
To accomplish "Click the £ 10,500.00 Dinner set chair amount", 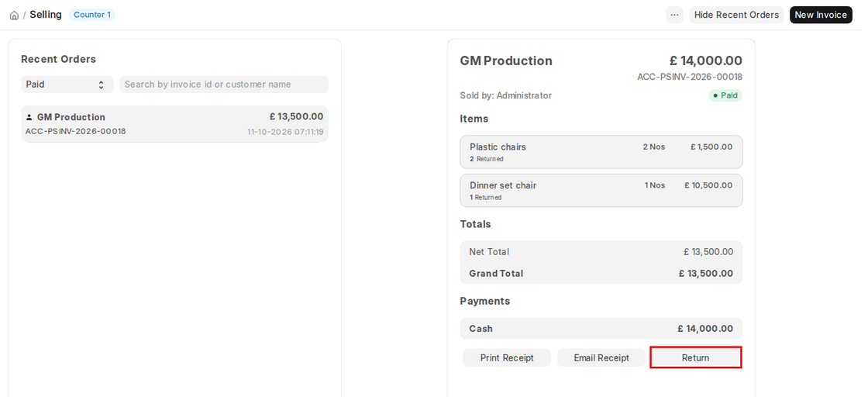I will [x=708, y=185].
